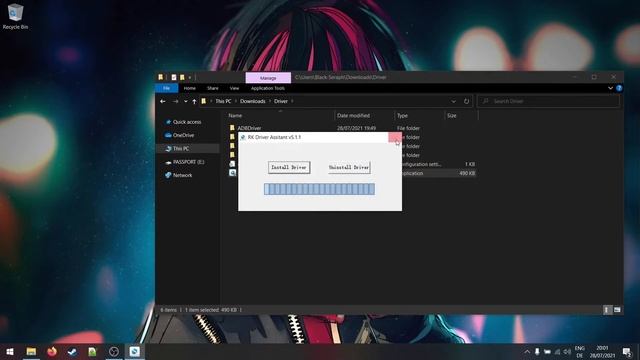640x360 pixels.
Task: Go up one folder level
Action: coord(194,101)
